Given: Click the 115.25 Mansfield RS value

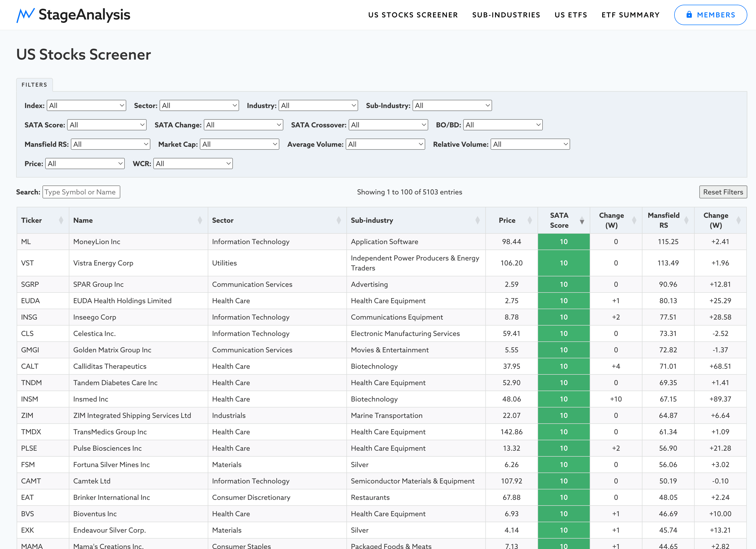Looking at the screenshot, I should coord(668,242).
